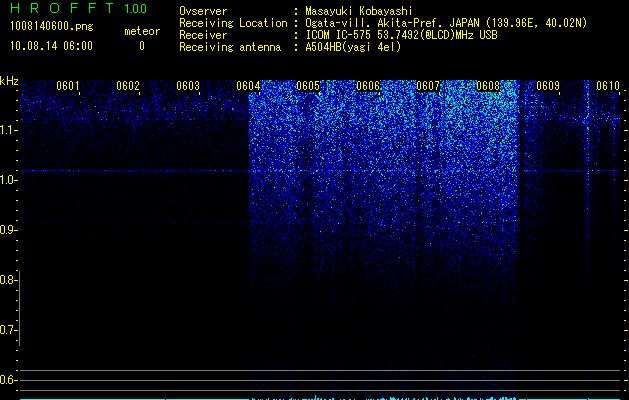The image size is (629, 400).
Task: Click the ICOM IC-575 receiver value
Action: coord(401,35)
